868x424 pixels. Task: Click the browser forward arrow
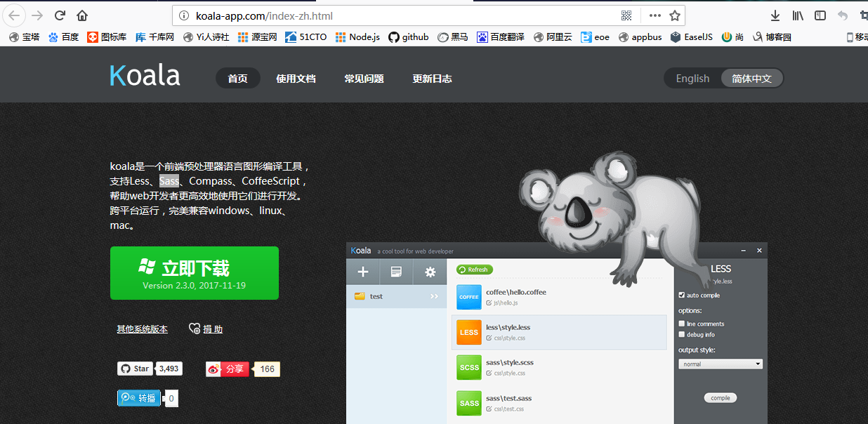(37, 15)
